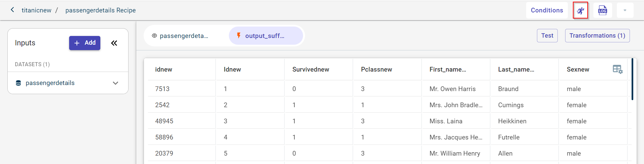Go to titanicnew breadcrumb link

point(37,10)
